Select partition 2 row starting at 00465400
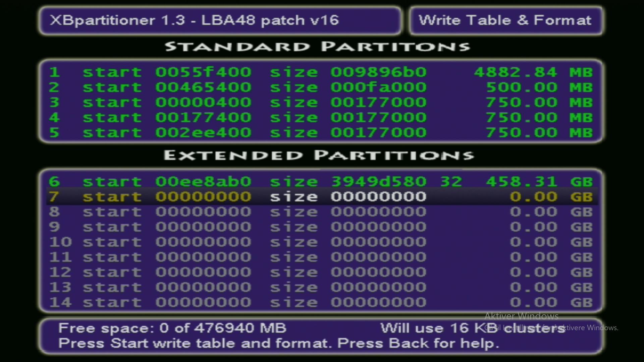 tap(321, 87)
